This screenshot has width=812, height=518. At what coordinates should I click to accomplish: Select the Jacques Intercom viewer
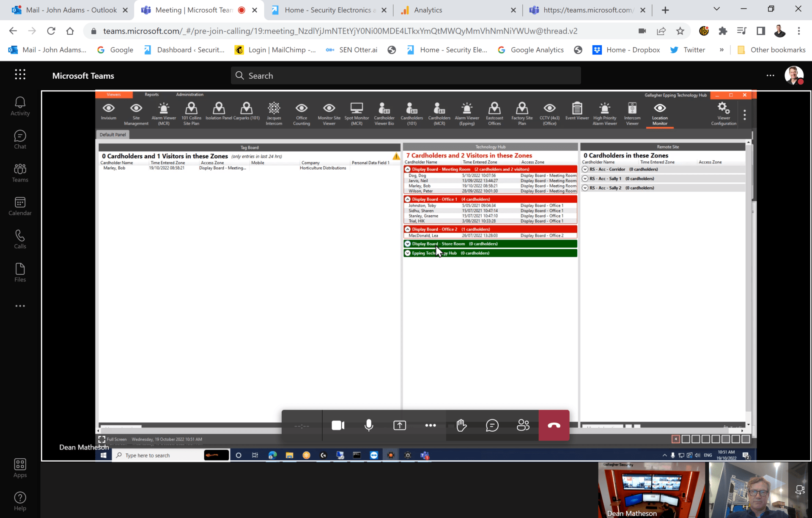point(274,113)
